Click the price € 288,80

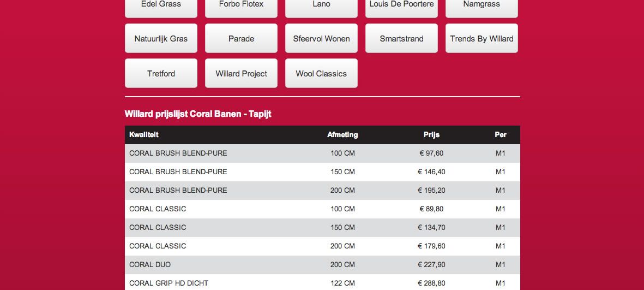(x=432, y=283)
